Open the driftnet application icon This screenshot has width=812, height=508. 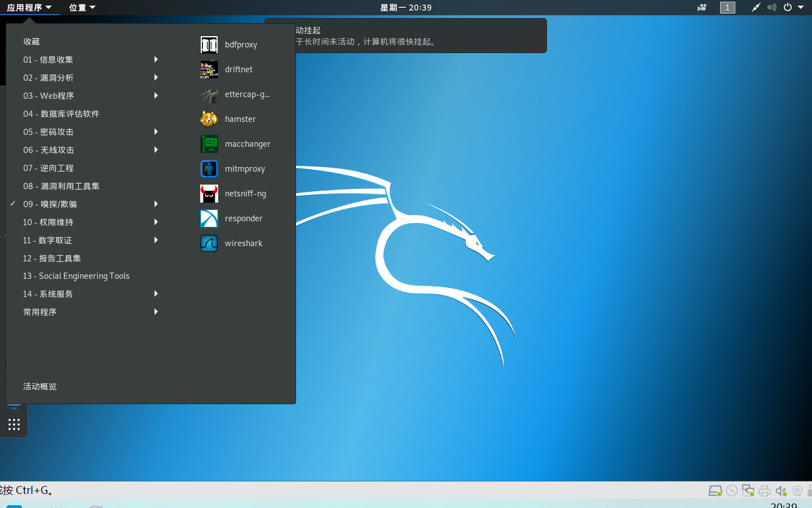[209, 69]
